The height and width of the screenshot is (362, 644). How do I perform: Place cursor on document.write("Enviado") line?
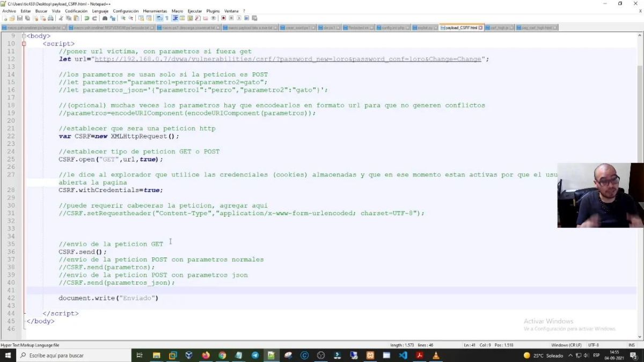coord(108,298)
